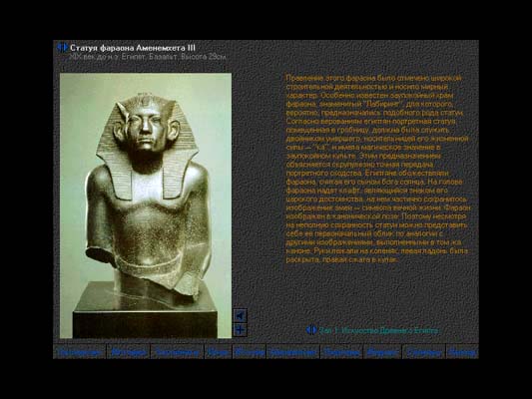The width and height of the screenshot is (532, 399).
Task: Play the audio narration with the speaker icon
Action: 241,315
